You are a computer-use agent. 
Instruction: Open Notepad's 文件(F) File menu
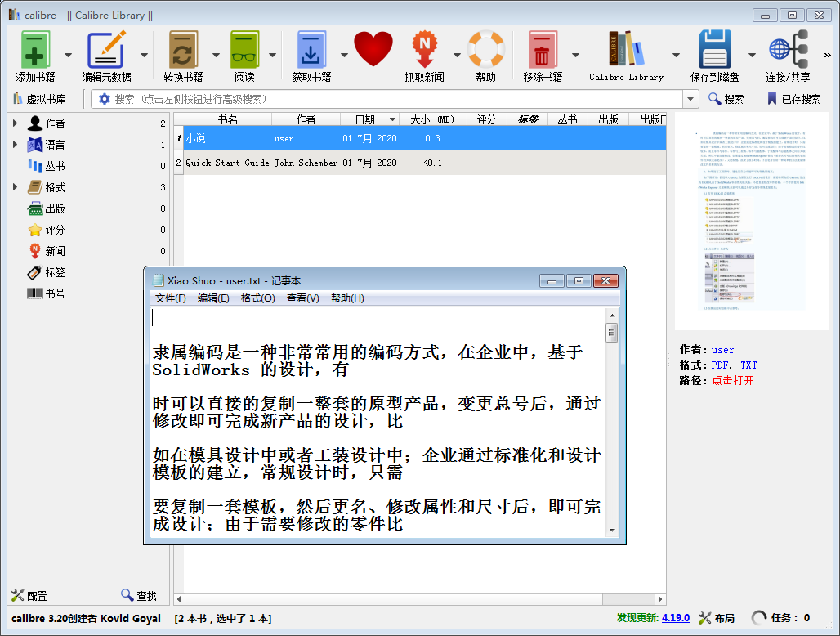[x=171, y=298]
